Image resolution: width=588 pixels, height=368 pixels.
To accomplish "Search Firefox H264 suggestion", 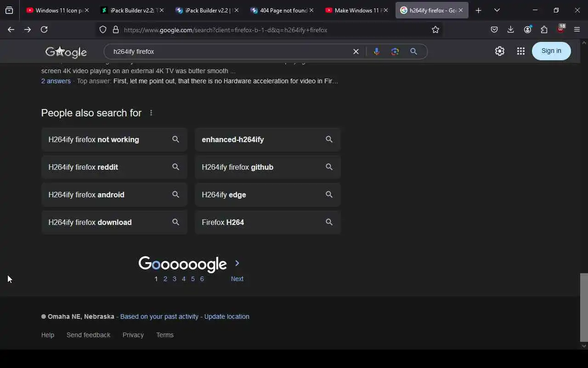I will [268, 222].
